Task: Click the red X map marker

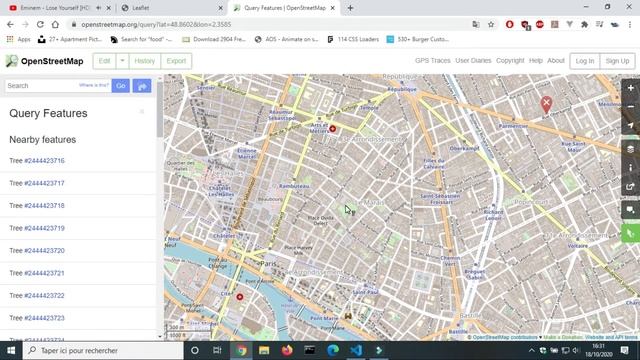Action: tap(546, 104)
